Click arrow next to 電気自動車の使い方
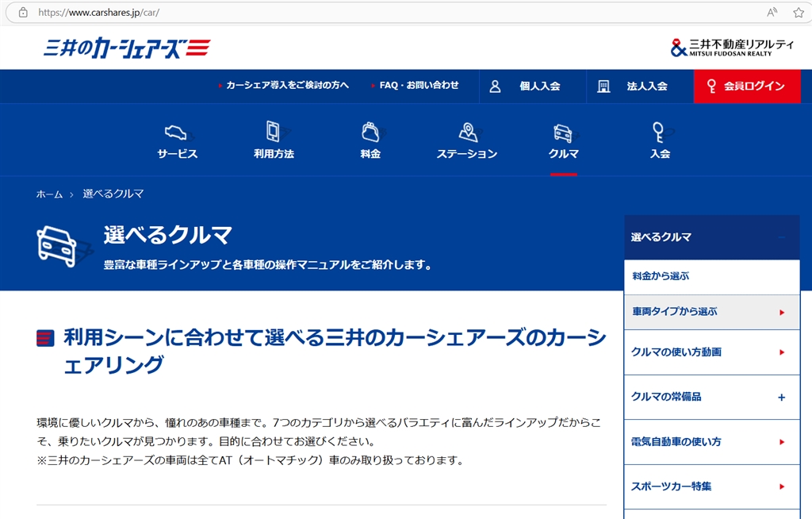 point(782,442)
